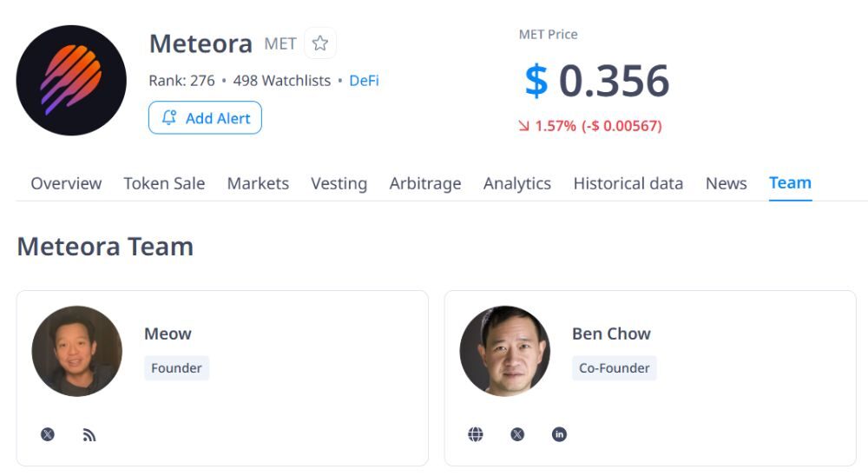Follow the DeFi category link

364,81
